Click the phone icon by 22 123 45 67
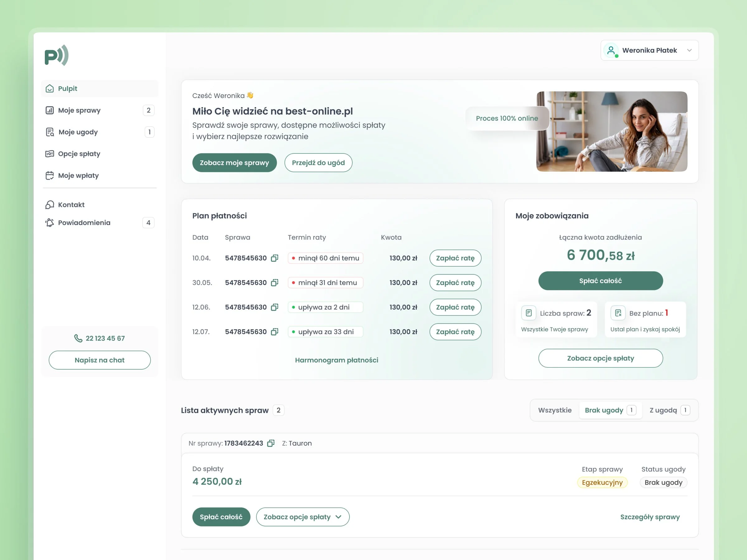Screen dimensions: 747x560 pos(78,338)
